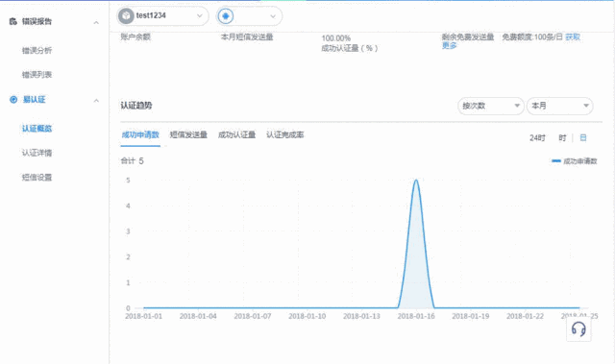
Task: Click the 账户余额 label
Action: (135, 36)
